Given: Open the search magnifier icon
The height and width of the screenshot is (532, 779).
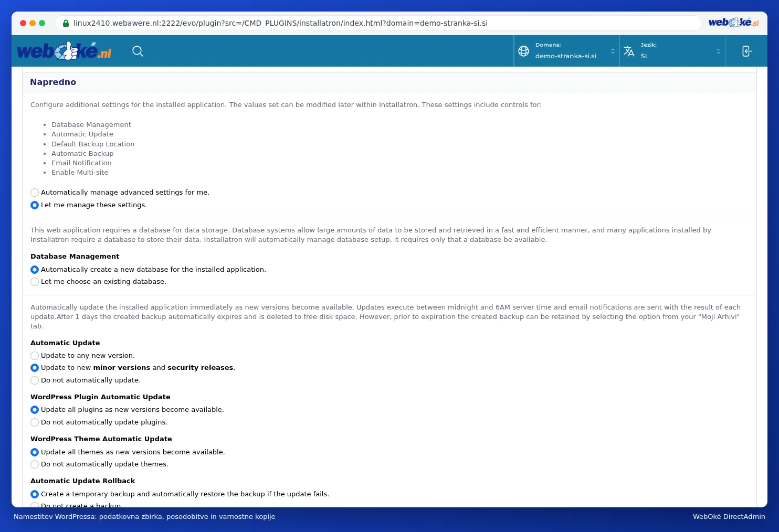Looking at the screenshot, I should 138,51.
